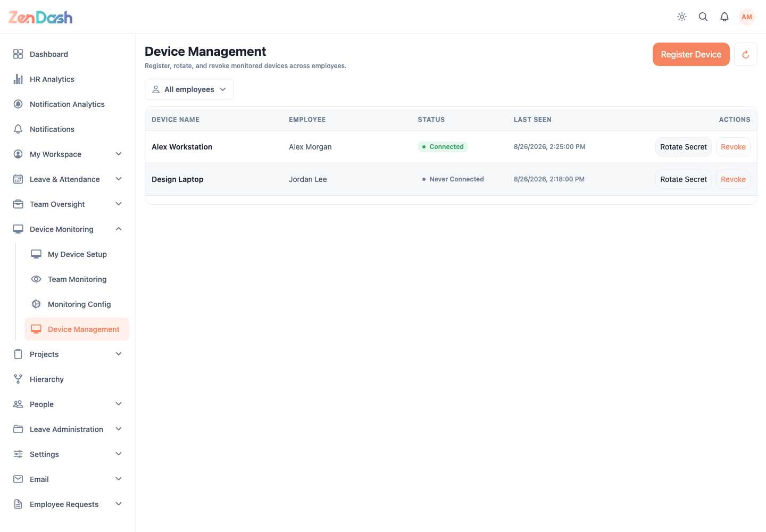Viewport: 766px width, 532px height.
Task: Click the Team Monitoring eye icon
Action: 36,279
